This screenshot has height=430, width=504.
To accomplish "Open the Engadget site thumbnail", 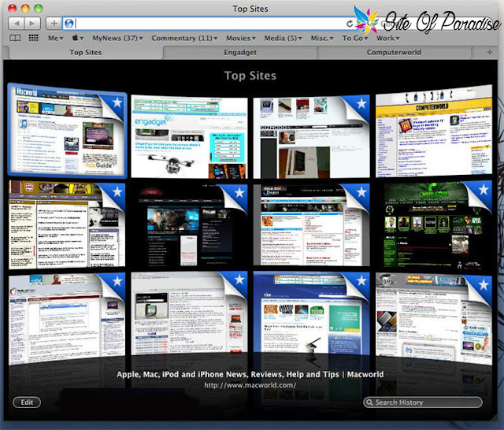I will click(x=189, y=137).
